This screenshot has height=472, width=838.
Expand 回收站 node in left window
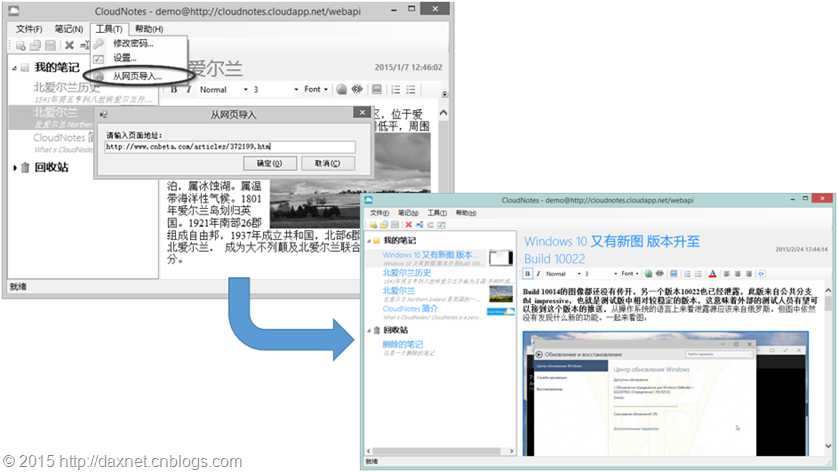point(15,168)
